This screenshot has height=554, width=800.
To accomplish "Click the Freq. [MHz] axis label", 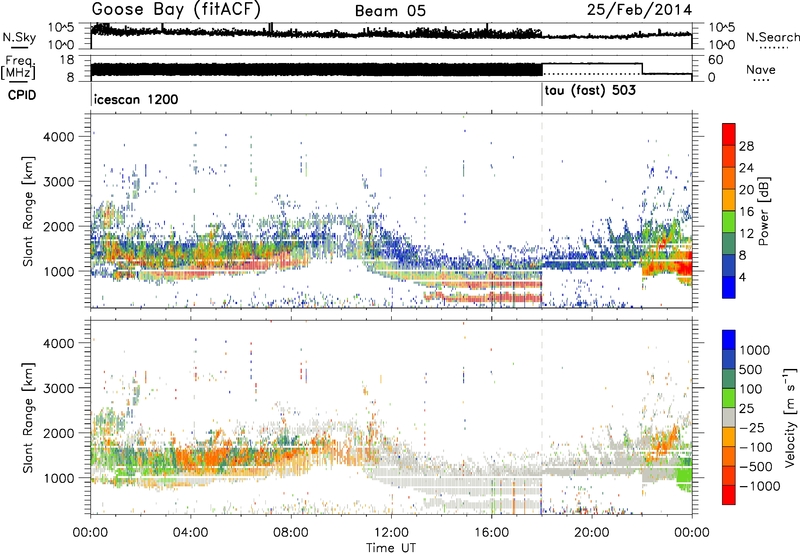I will tap(18, 67).
